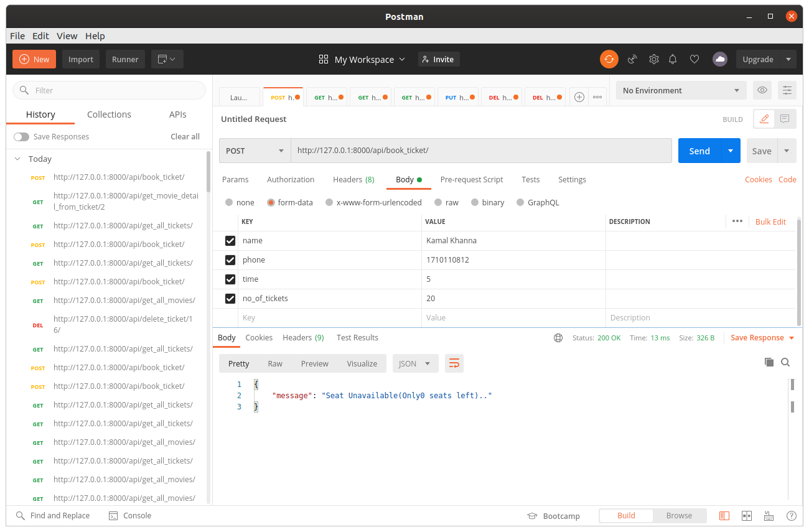Open the File menu
Screen dimensions: 809x532
tap(17, 35)
